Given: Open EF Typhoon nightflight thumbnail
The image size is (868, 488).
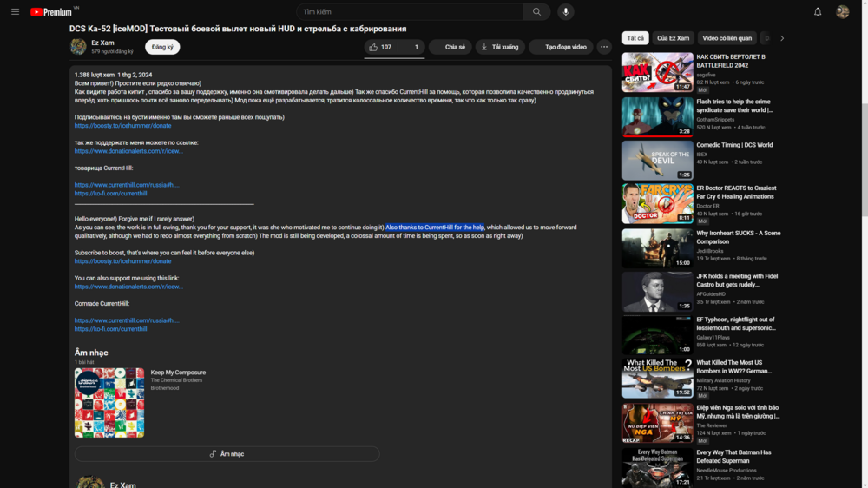Looking at the screenshot, I should 657,334.
